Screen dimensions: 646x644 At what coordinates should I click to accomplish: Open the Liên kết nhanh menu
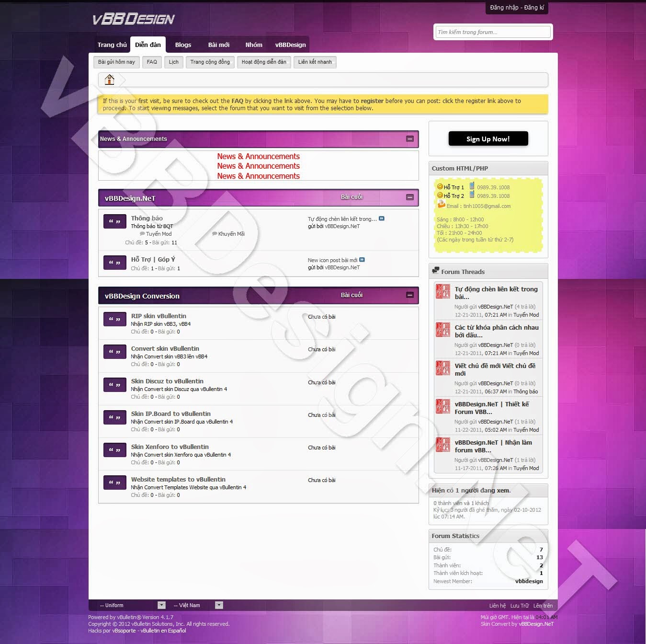pos(315,62)
